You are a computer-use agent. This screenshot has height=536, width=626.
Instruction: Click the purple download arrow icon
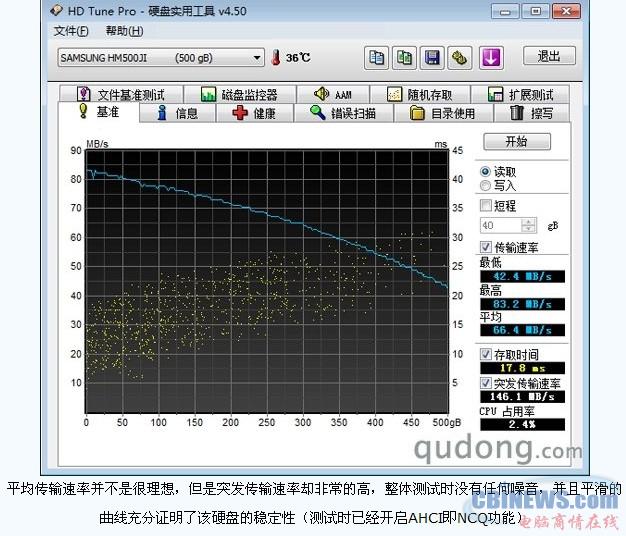point(491,58)
